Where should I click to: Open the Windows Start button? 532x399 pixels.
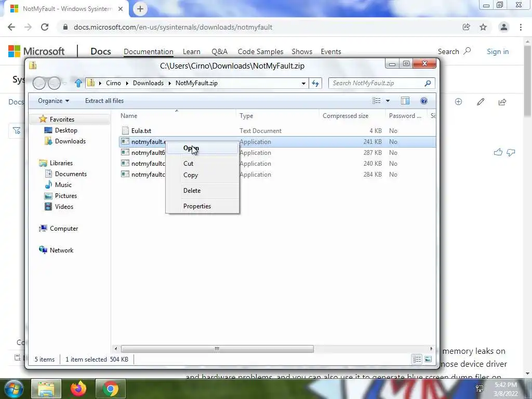(13, 389)
